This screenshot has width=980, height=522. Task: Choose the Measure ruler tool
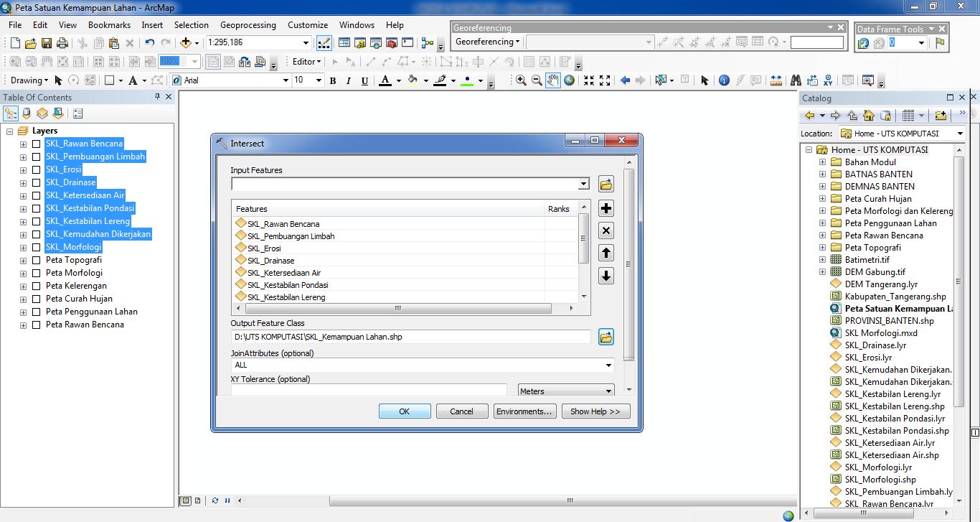[775, 80]
